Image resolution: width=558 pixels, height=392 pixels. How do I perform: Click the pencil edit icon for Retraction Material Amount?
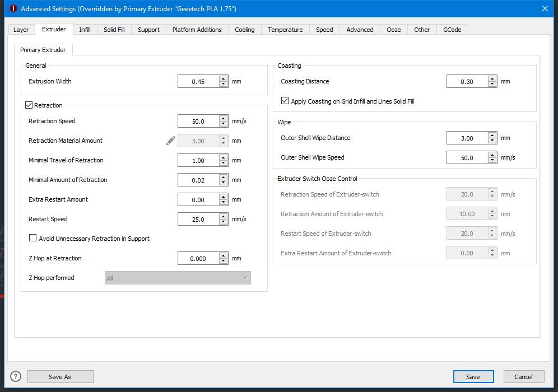tap(171, 141)
